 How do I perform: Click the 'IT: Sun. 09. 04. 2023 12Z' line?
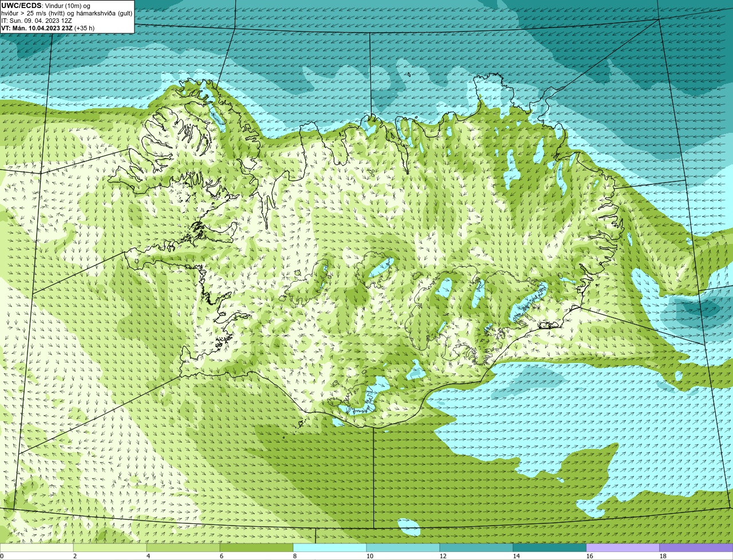[37, 20]
